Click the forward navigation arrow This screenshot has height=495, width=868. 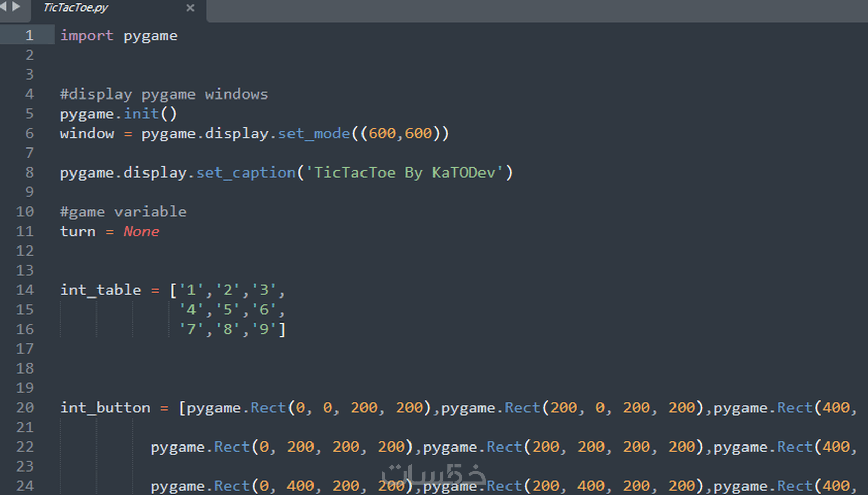(17, 7)
